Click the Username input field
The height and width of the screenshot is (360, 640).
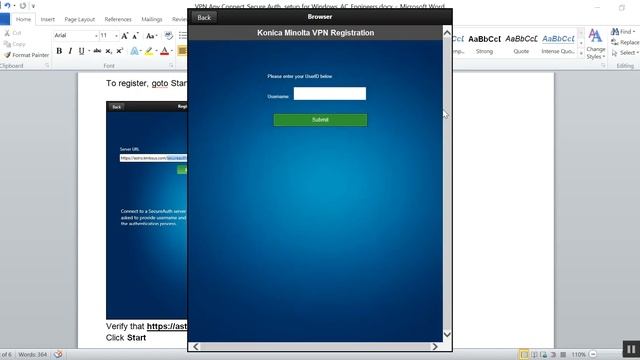point(330,93)
